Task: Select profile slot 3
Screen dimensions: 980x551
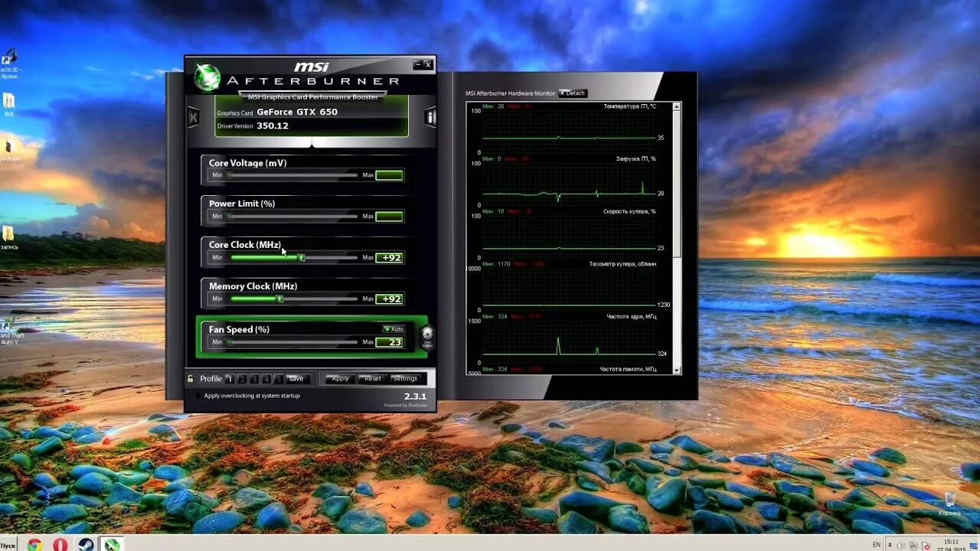Action: [x=254, y=379]
